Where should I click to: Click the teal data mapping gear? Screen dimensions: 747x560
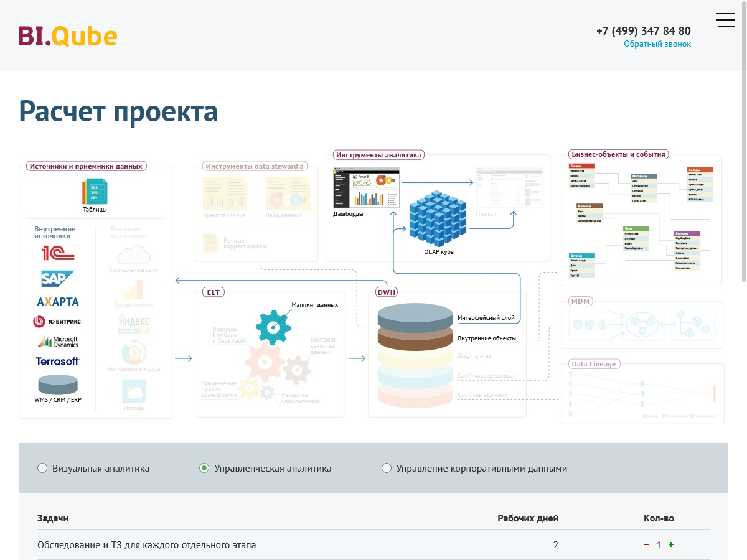273,327
